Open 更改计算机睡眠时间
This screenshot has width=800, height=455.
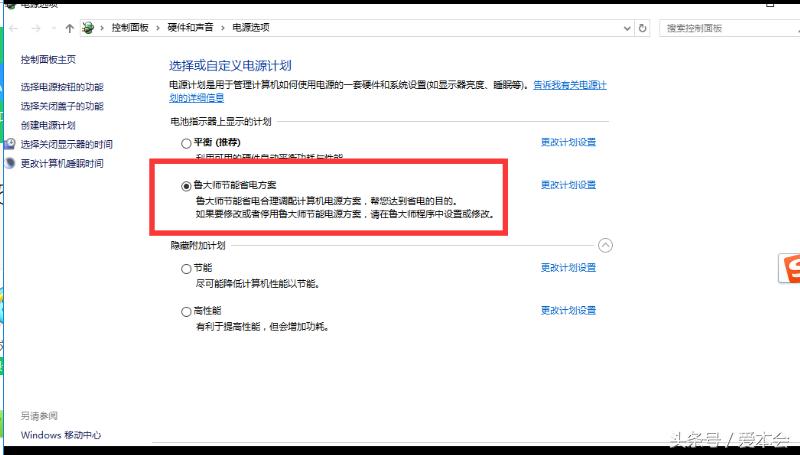tap(62, 163)
